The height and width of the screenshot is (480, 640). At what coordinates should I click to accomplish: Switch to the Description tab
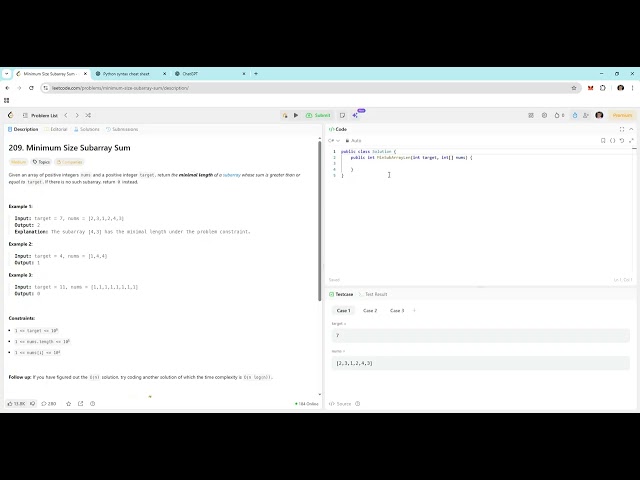point(23,129)
